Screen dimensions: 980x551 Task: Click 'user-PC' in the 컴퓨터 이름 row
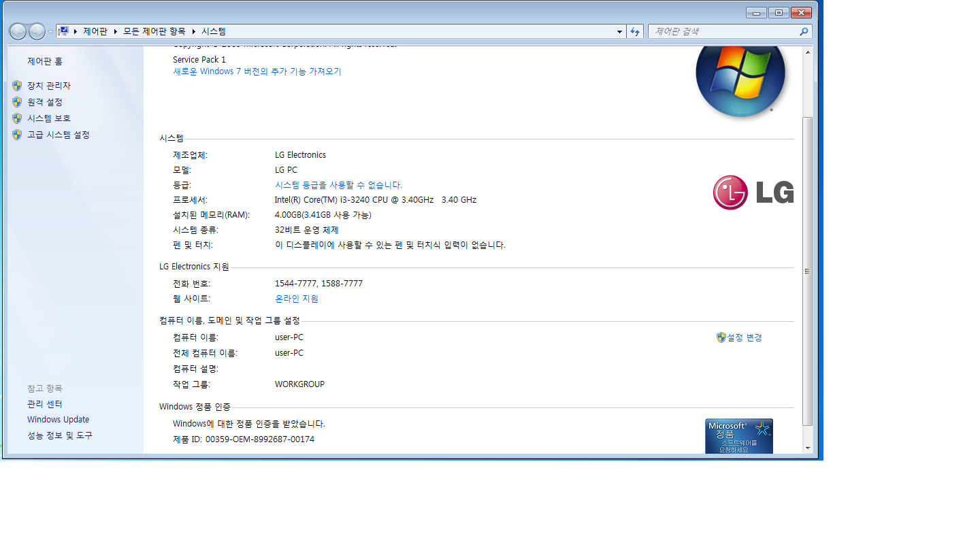coord(289,337)
